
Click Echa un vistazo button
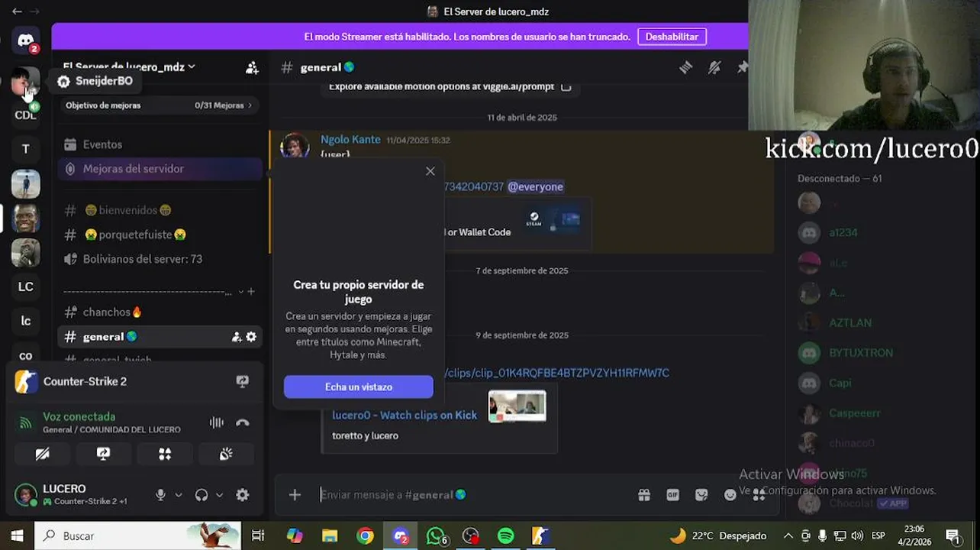click(359, 387)
